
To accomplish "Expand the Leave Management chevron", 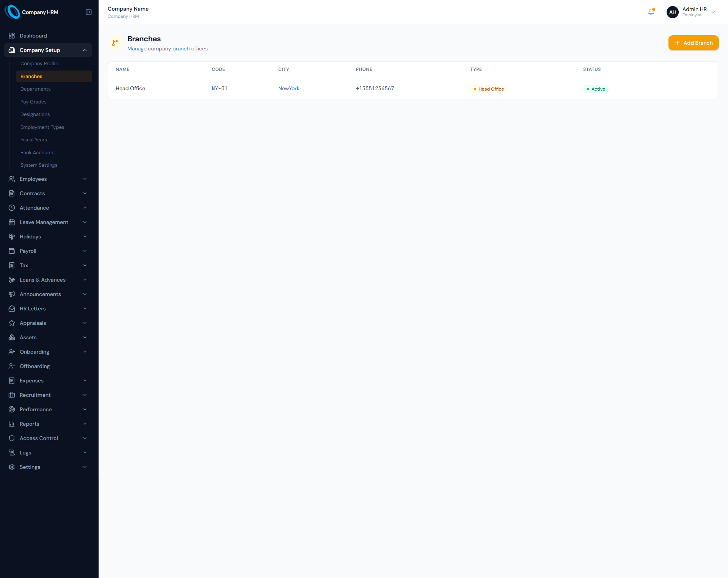I will point(85,222).
